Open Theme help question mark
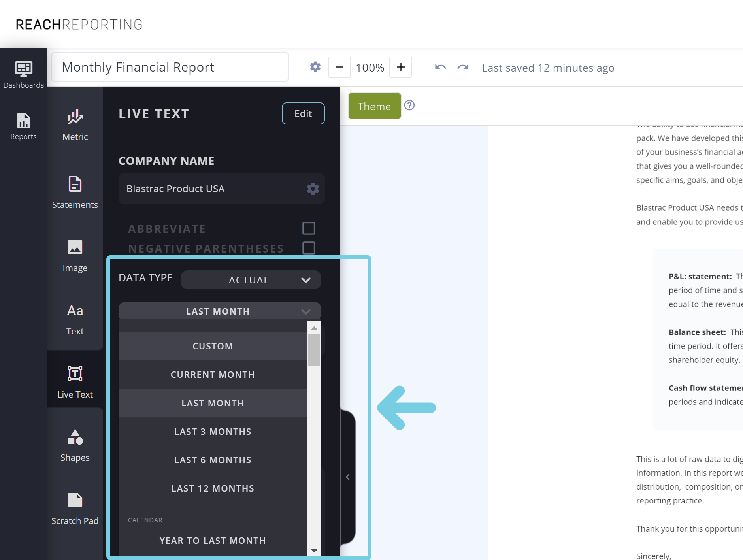The image size is (743, 560). (x=409, y=105)
